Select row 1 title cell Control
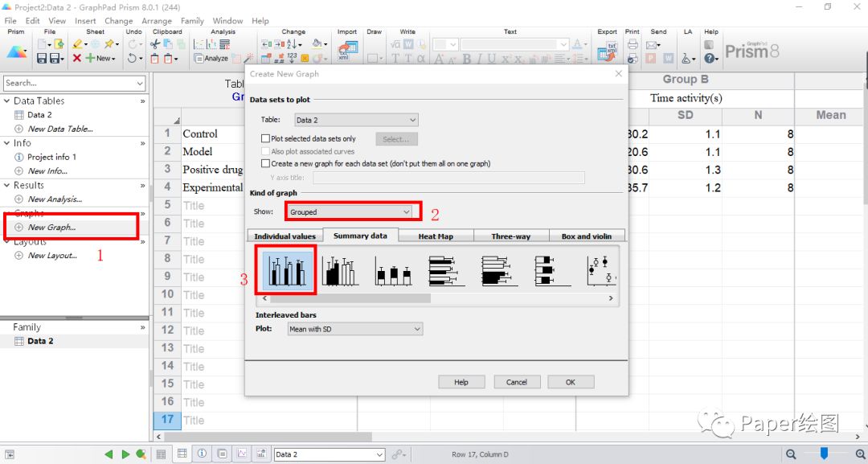The image size is (868, 464). [x=212, y=133]
